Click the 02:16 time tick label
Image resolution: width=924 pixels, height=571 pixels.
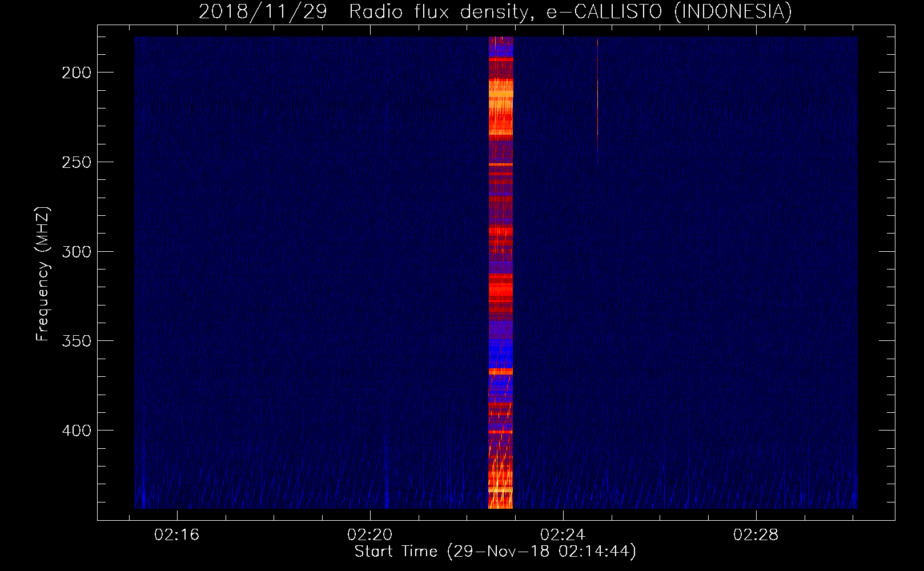point(177,535)
